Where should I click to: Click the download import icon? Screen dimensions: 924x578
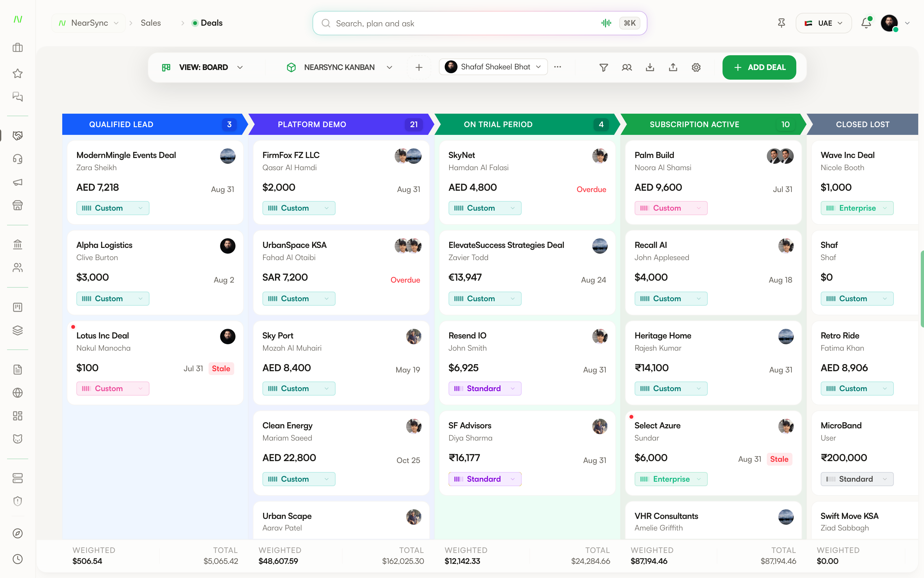coord(650,67)
